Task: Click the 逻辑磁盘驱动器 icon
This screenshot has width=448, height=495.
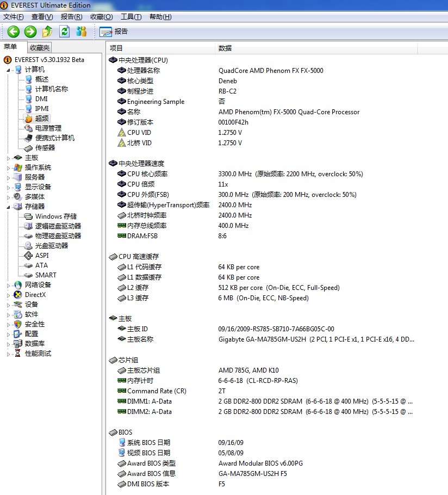Action: (x=29, y=226)
